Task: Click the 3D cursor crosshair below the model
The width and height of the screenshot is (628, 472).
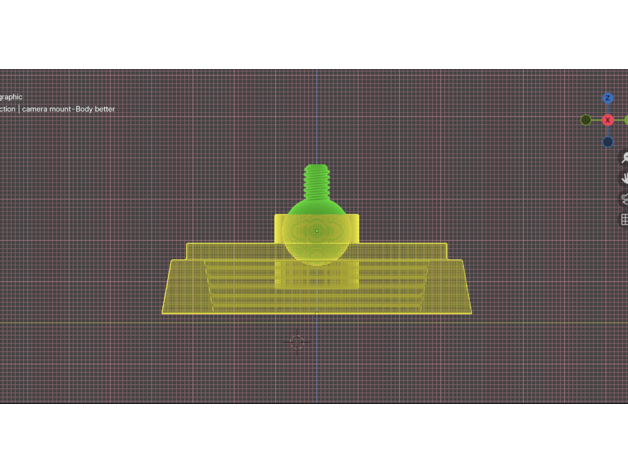Action: [297, 342]
